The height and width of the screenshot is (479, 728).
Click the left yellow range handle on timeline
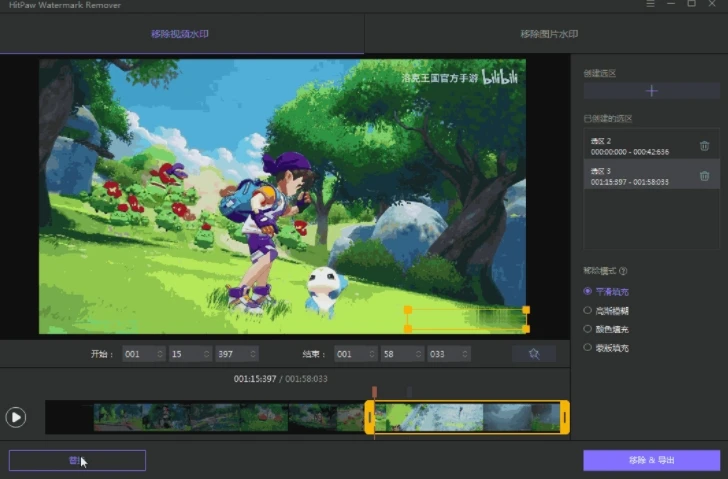[370, 417]
